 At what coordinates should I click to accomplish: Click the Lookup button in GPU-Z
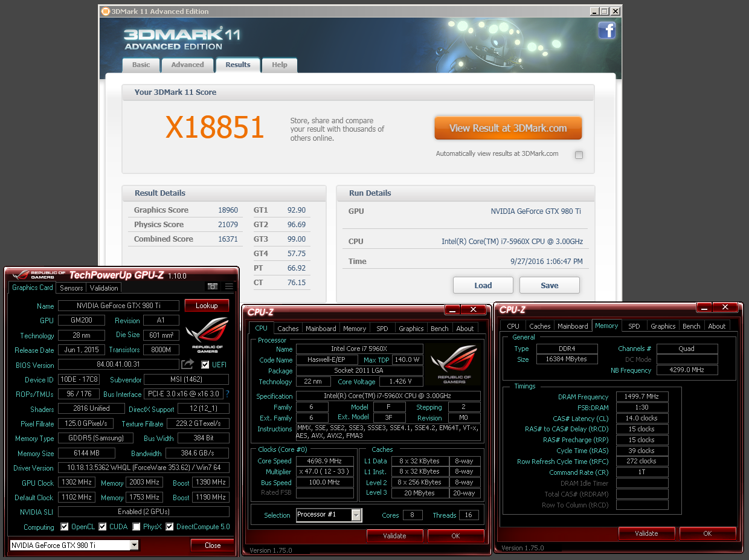[x=207, y=306]
